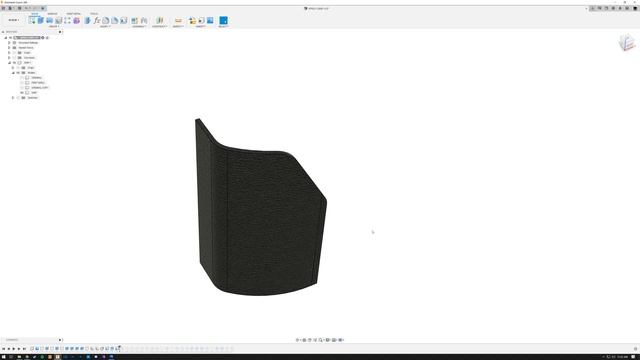Open Grid and Snaps settings icon

(334, 340)
